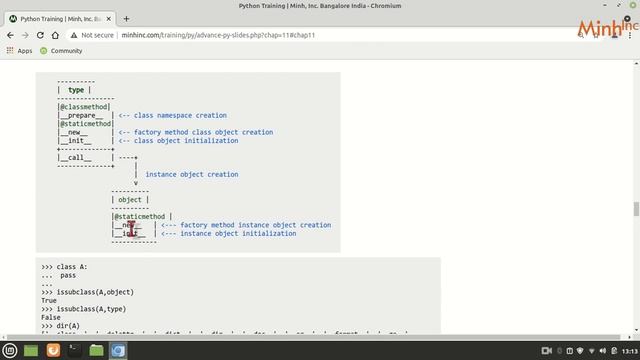Click the shield security tray icon
This screenshot has width=640, height=360.
[580, 351]
